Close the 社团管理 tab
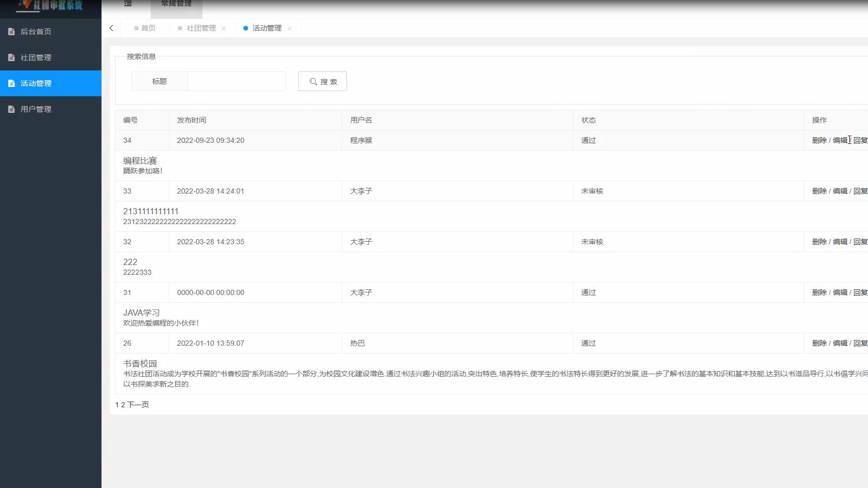The width and height of the screenshot is (868, 488). click(x=224, y=28)
